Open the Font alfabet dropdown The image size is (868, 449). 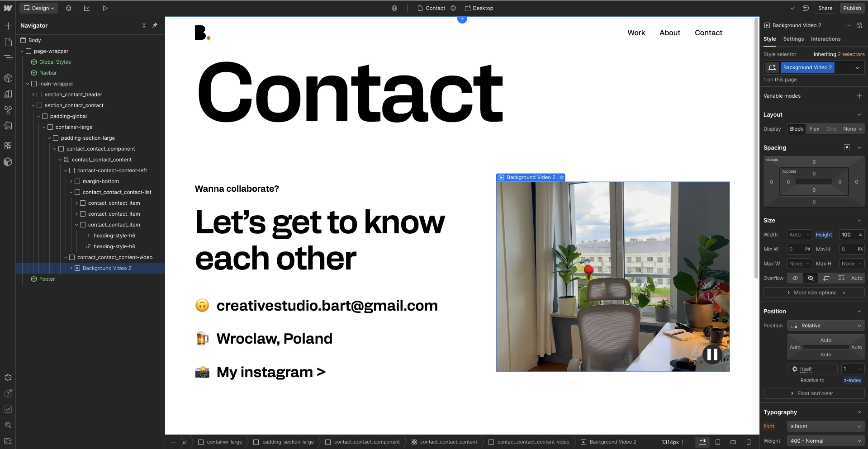[826, 426]
